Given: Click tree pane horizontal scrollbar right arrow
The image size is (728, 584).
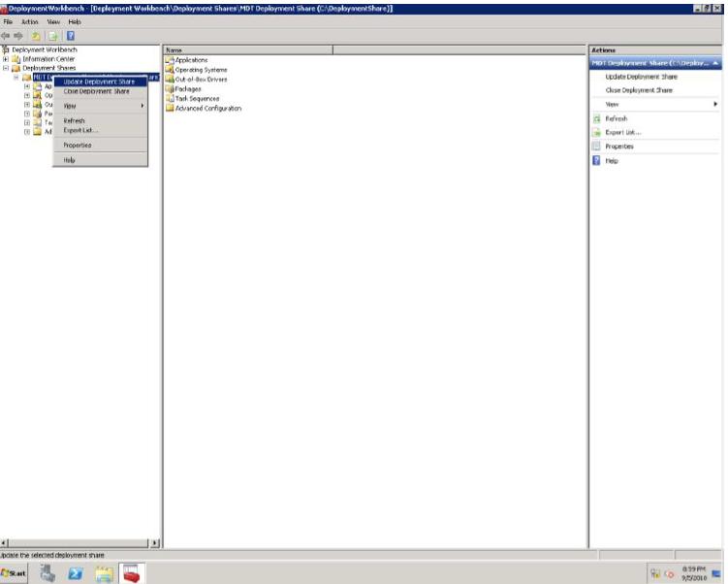Looking at the screenshot, I should pos(155,542).
